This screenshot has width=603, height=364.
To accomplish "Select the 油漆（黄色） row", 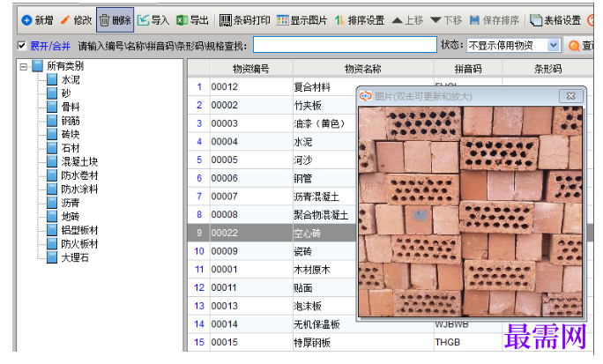I will [x=272, y=123].
